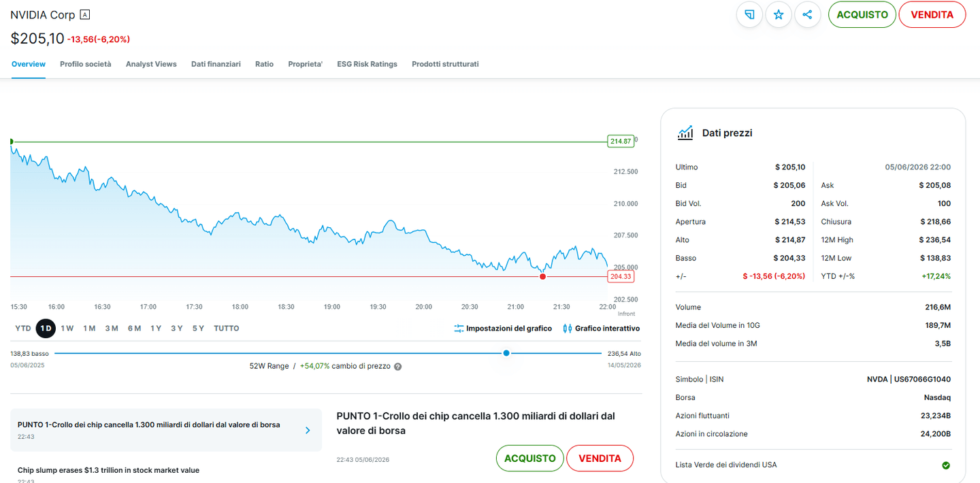Click the Media del volume in 3M value 3,5B
This screenshot has width=980, height=483.
(943, 344)
